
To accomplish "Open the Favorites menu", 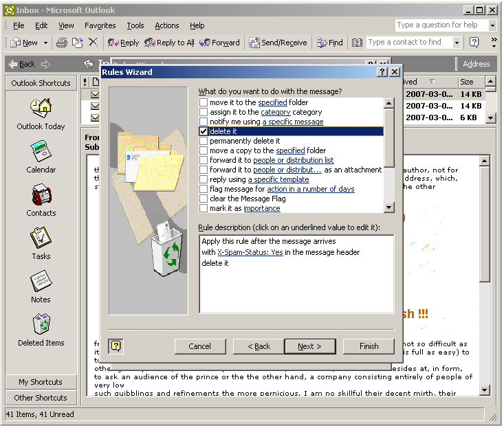I will coord(100,25).
